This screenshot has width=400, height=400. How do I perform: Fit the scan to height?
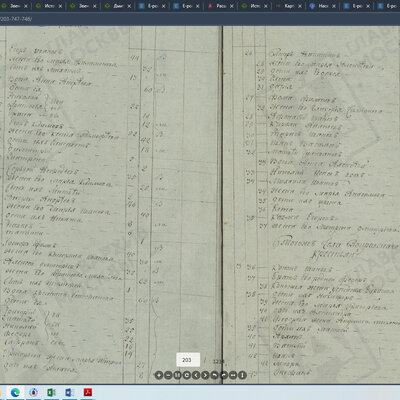tap(242, 375)
